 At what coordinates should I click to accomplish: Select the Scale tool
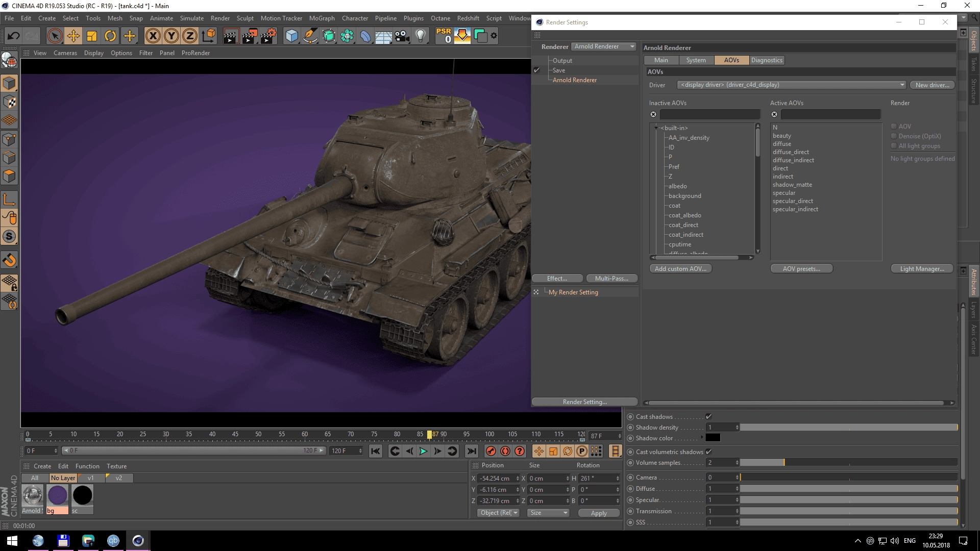coord(92,36)
